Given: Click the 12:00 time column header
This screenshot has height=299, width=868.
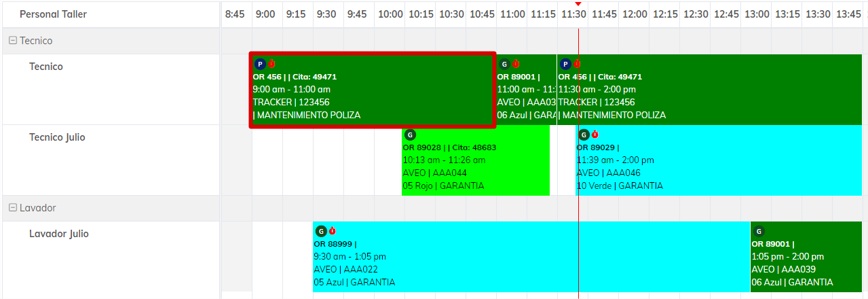Looking at the screenshot, I should coord(634,14).
